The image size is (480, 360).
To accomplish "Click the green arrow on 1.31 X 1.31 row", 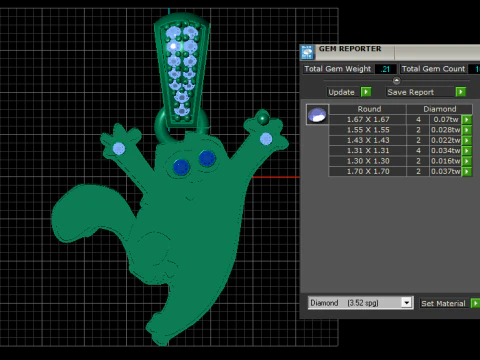I will pyautogui.click(x=467, y=150).
